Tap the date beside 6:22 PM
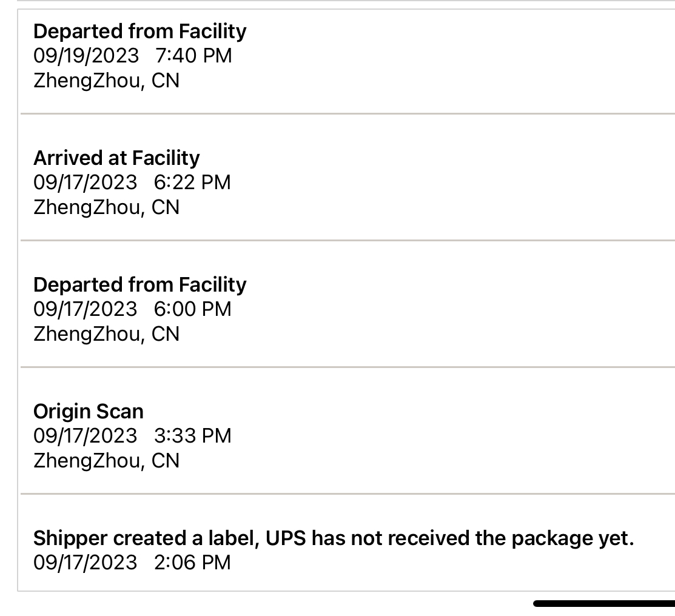This screenshot has height=616, width=675. click(86, 182)
